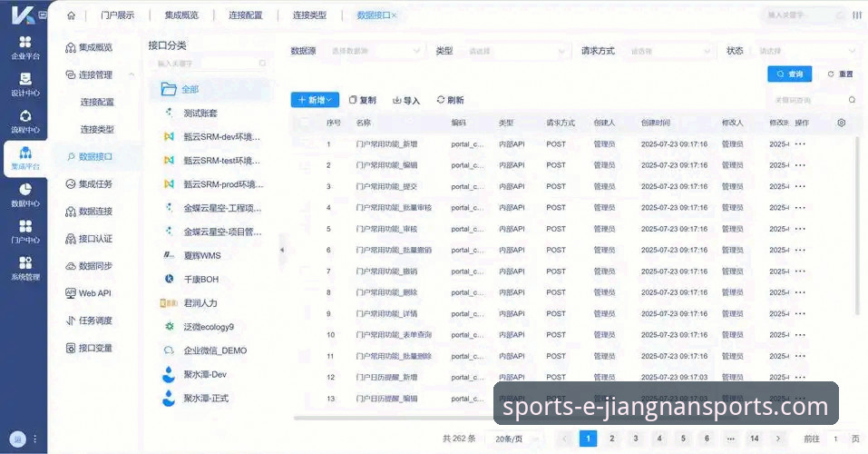Viewport: 868px width, 454px height.
Task: Open 数据同步 in the side menu
Action: [89, 266]
